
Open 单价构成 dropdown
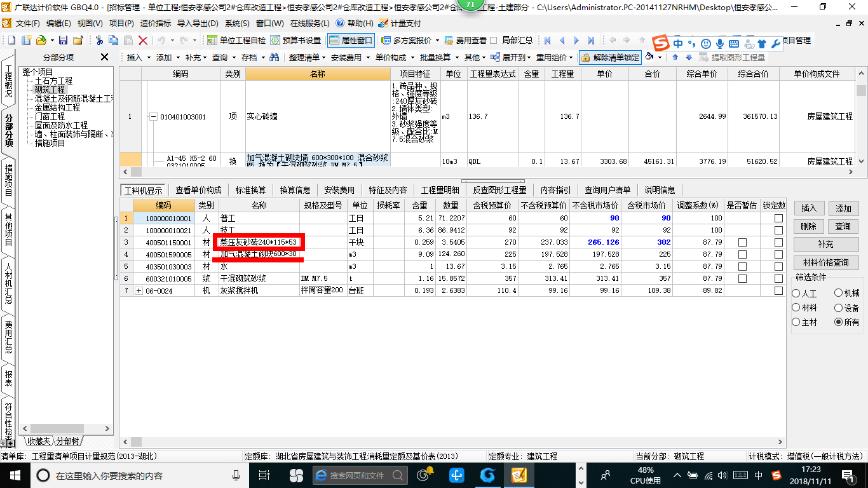click(394, 57)
